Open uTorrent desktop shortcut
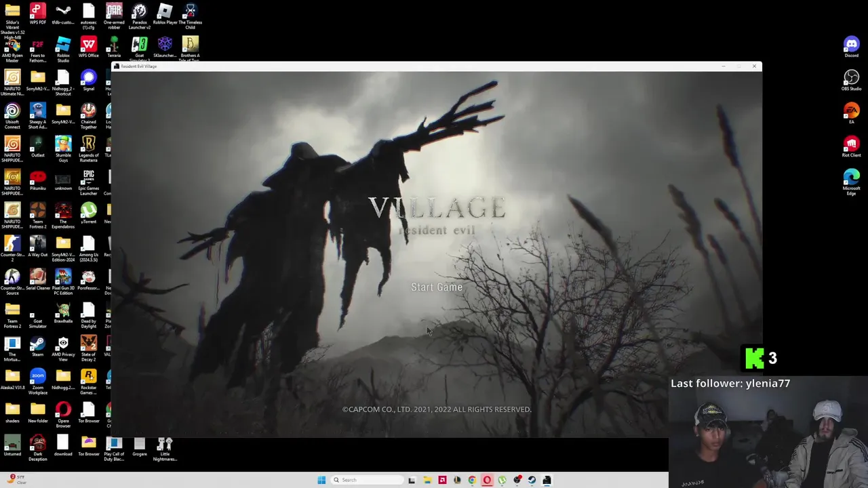The image size is (868, 488). coord(89,213)
